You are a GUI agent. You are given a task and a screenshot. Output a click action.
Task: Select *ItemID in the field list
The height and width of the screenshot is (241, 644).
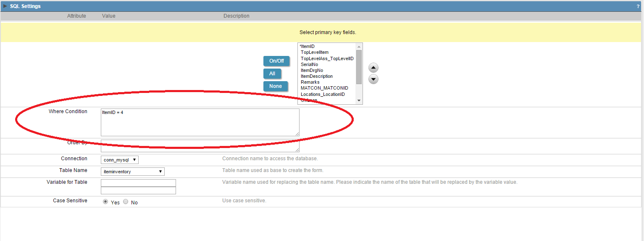(308, 46)
